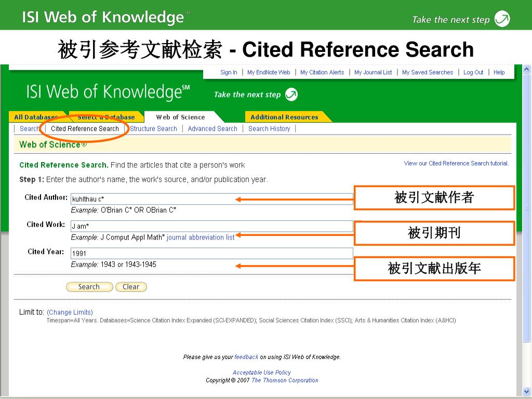
Task: Click the green Web of Science heading
Action: tap(53, 144)
